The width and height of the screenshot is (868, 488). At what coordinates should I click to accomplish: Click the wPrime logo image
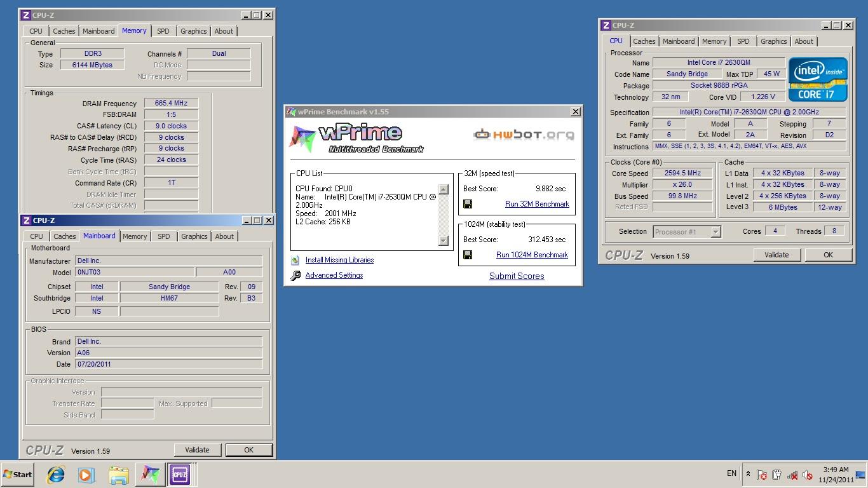[x=356, y=139]
